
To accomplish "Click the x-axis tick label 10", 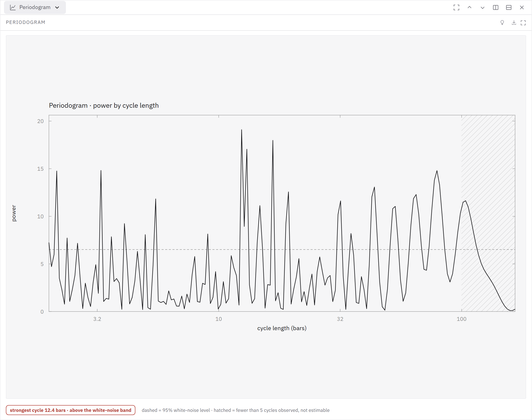I will tap(218, 319).
